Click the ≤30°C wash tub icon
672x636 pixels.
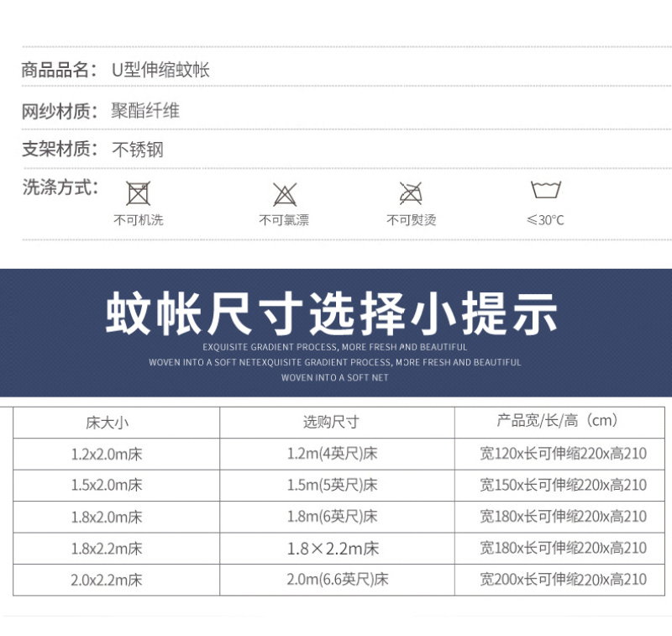click(x=545, y=189)
